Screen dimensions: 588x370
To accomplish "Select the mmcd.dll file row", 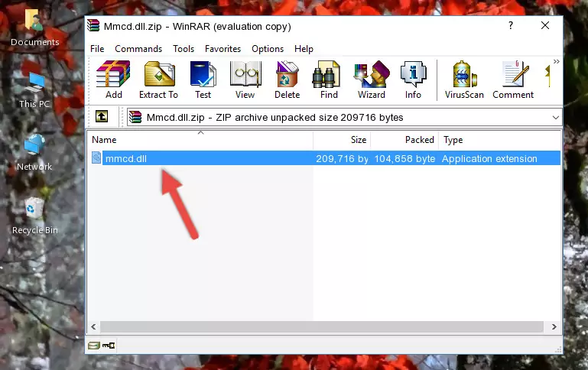I will [325, 158].
